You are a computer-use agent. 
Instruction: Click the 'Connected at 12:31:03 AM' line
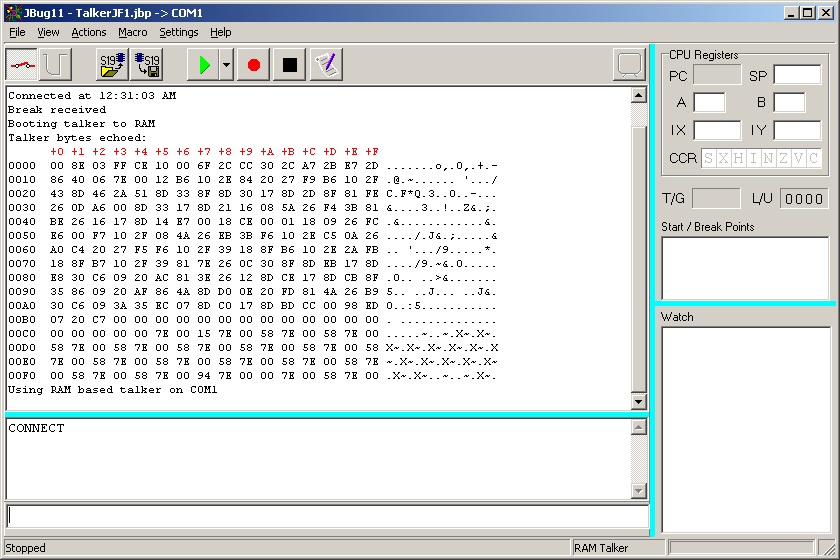click(92, 95)
